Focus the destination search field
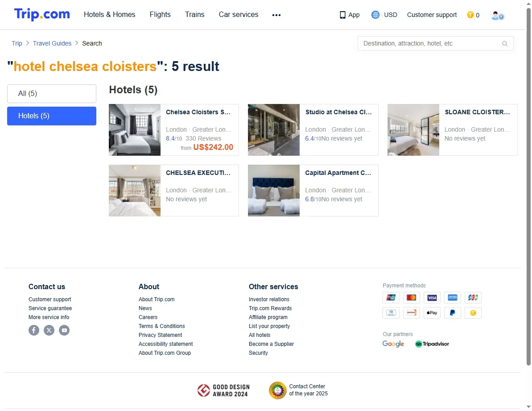 pyautogui.click(x=435, y=43)
